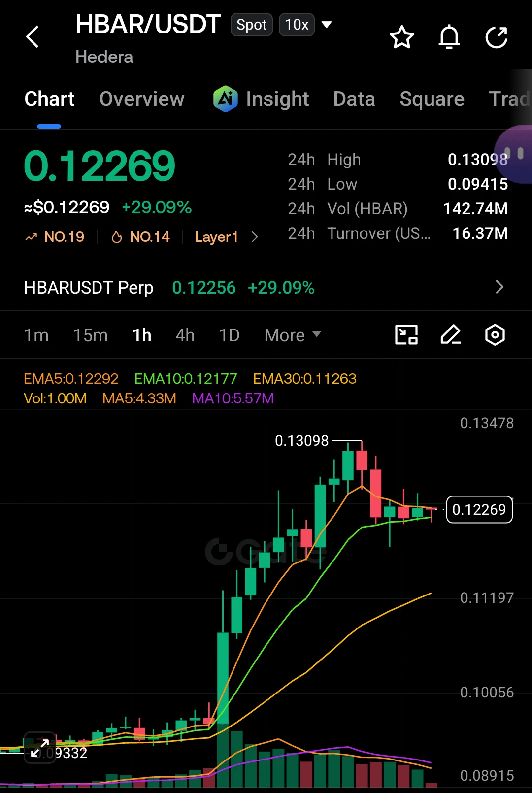
Task: Tap the 0.13098 high marker on chart
Action: 301,440
